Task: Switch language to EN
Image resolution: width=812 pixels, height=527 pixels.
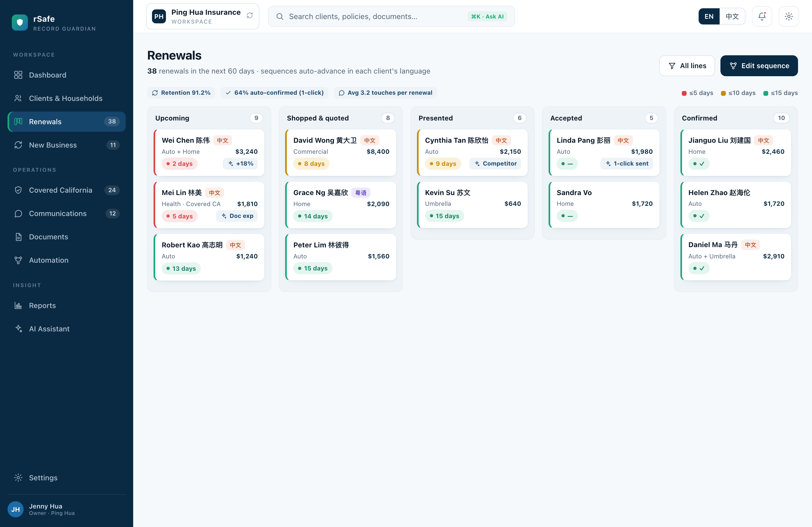Action: 709,16
